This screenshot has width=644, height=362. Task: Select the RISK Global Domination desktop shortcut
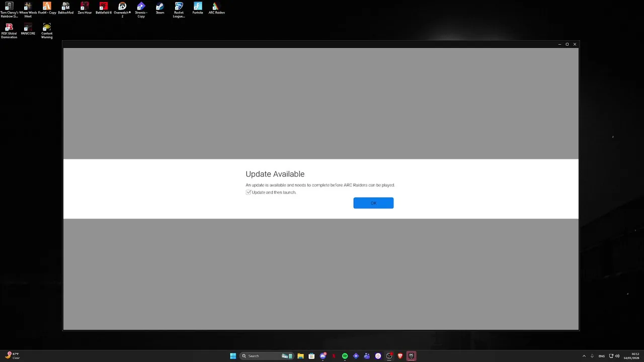(x=9, y=31)
